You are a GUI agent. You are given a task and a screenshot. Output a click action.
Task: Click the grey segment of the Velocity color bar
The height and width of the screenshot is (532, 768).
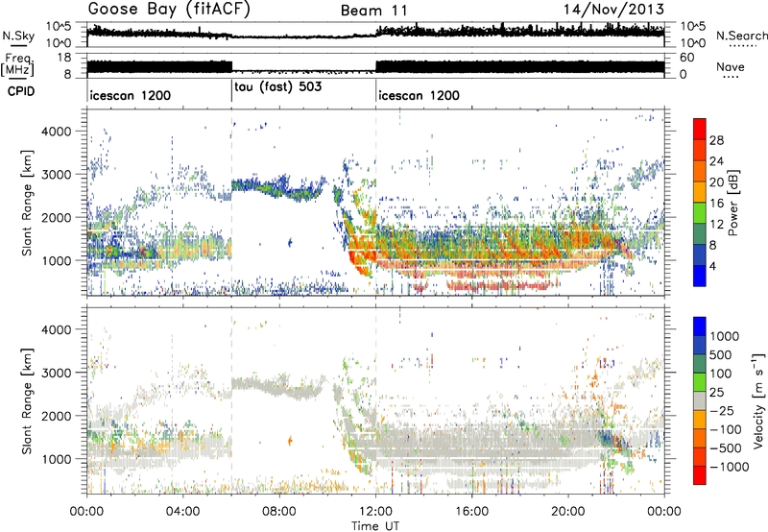pos(700,401)
